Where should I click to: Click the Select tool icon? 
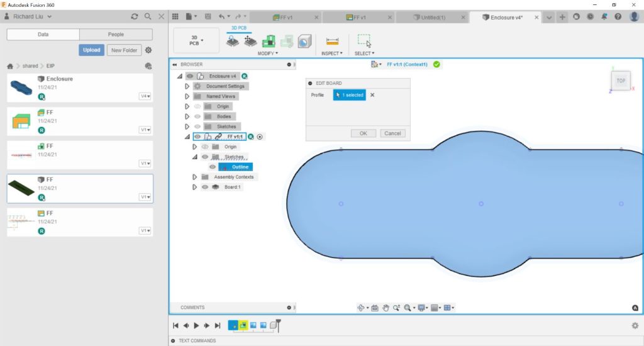[364, 41]
